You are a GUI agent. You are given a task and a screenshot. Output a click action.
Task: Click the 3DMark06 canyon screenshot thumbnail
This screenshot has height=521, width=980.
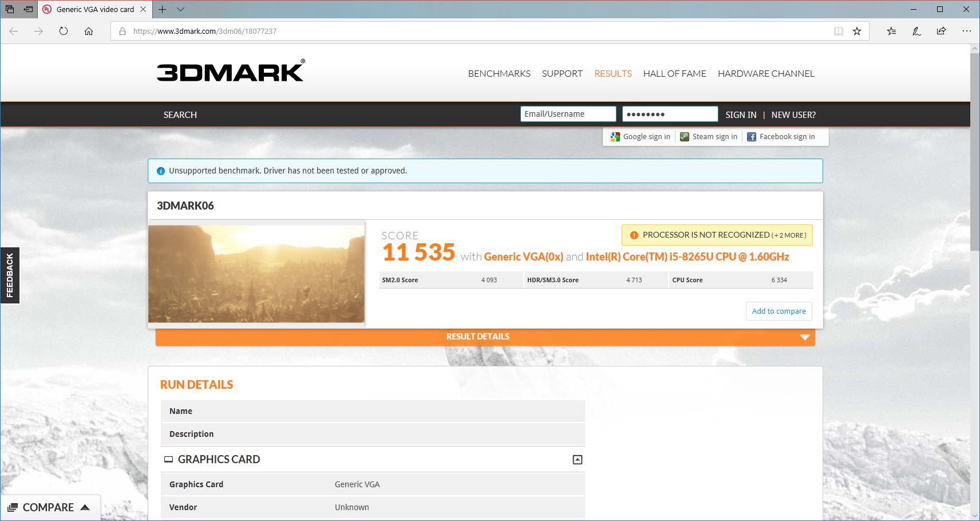click(x=256, y=274)
